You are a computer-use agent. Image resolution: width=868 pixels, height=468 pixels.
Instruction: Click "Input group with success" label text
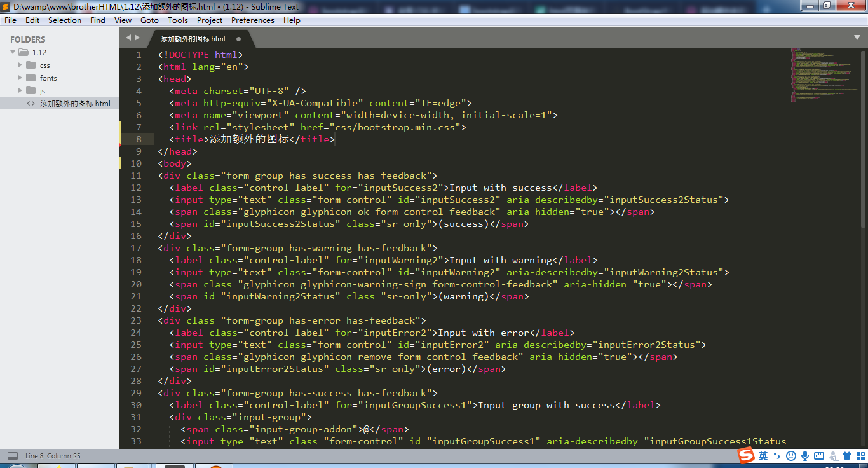(546, 405)
